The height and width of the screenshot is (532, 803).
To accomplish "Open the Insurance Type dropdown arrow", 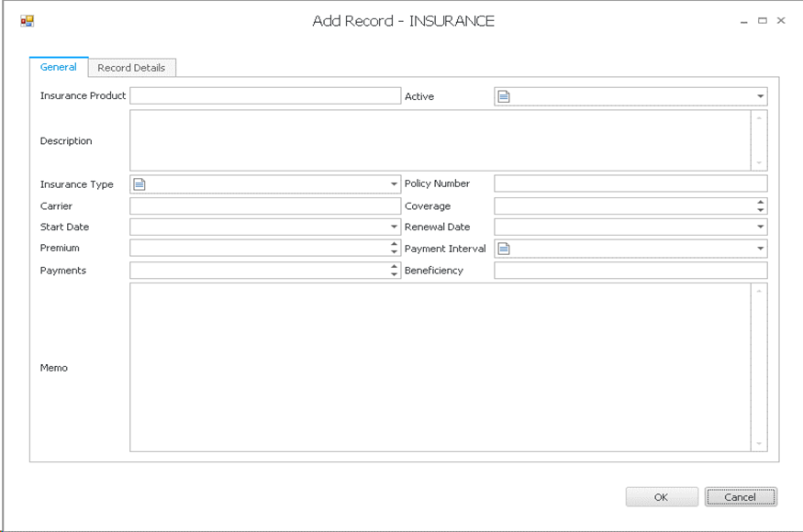I will (394, 184).
